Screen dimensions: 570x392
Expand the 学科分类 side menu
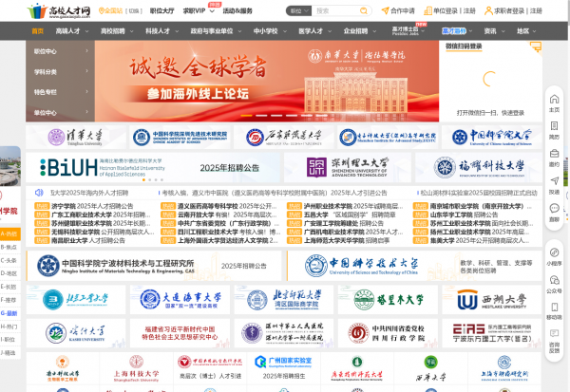pos(52,71)
